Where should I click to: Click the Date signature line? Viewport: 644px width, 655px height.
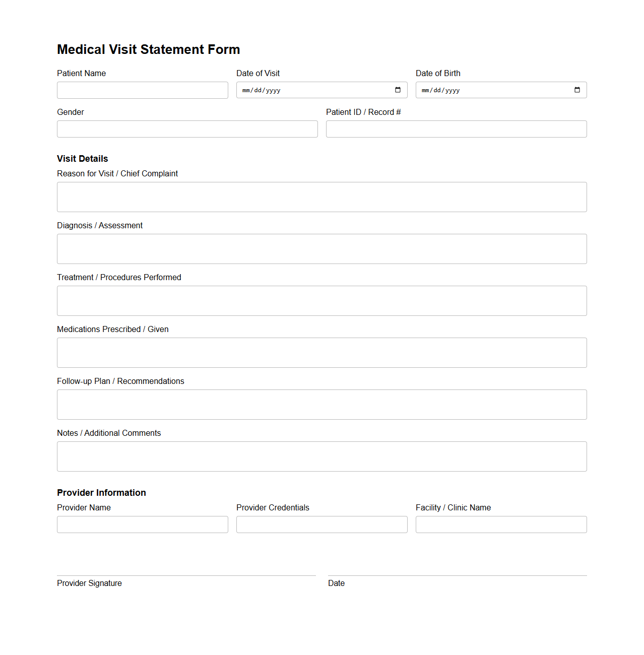tap(456, 574)
